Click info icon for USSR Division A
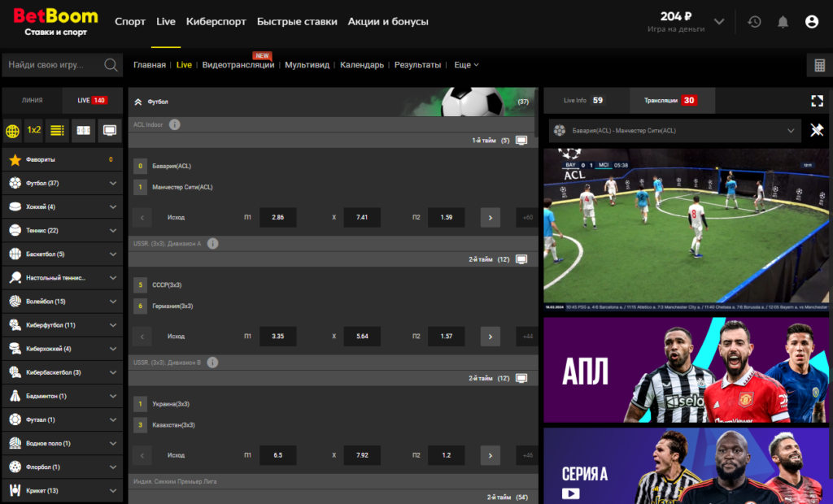The height and width of the screenshot is (504, 833). click(212, 243)
